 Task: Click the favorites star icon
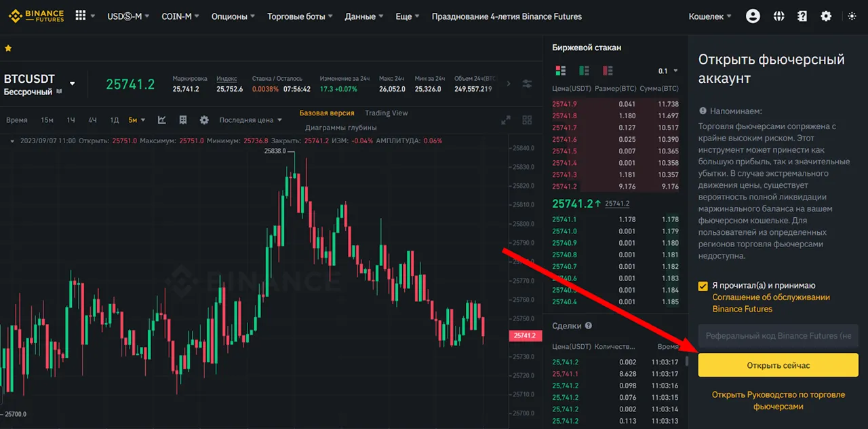pos(8,48)
